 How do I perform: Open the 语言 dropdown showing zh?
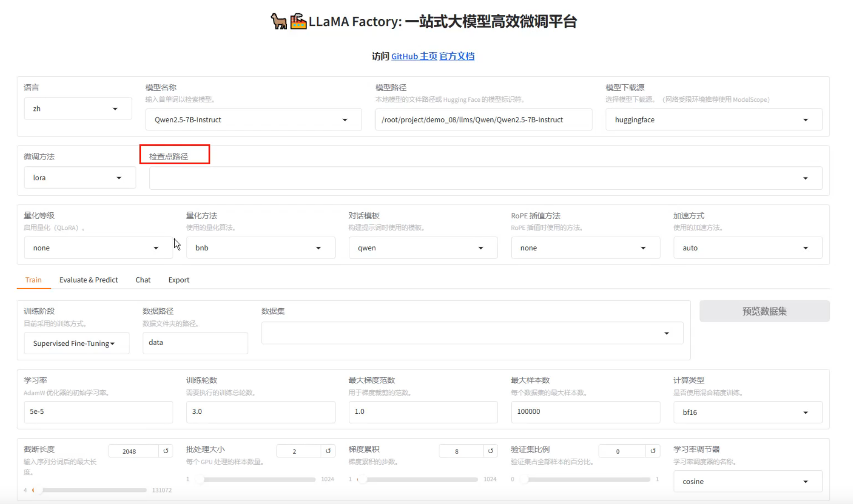(x=78, y=109)
